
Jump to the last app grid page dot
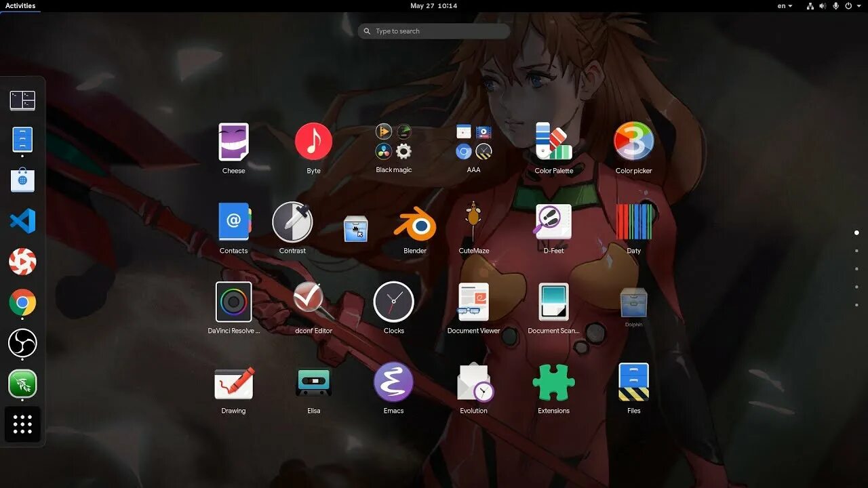(856, 305)
